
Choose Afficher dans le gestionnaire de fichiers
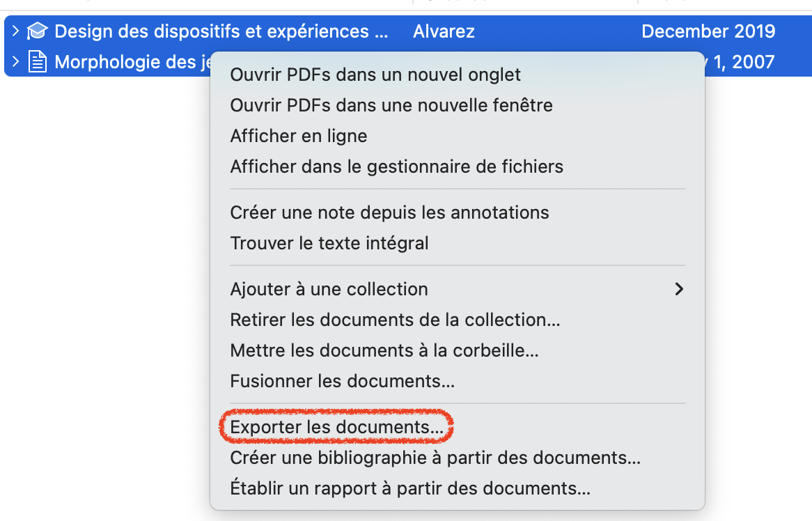(397, 166)
